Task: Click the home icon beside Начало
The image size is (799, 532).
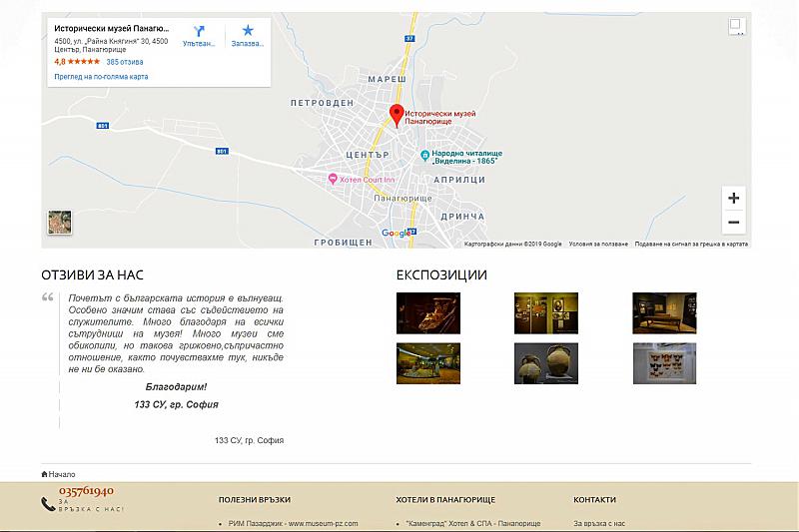Action: 44,474
